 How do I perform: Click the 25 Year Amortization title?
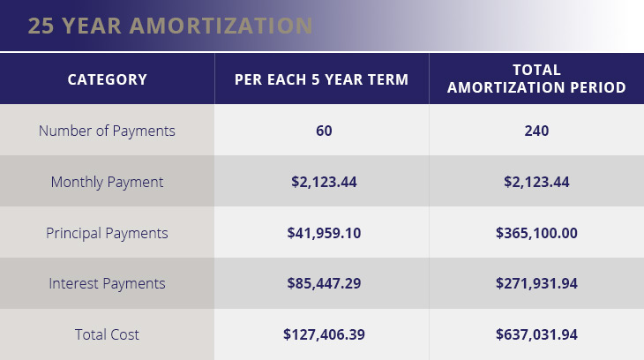click(x=170, y=26)
